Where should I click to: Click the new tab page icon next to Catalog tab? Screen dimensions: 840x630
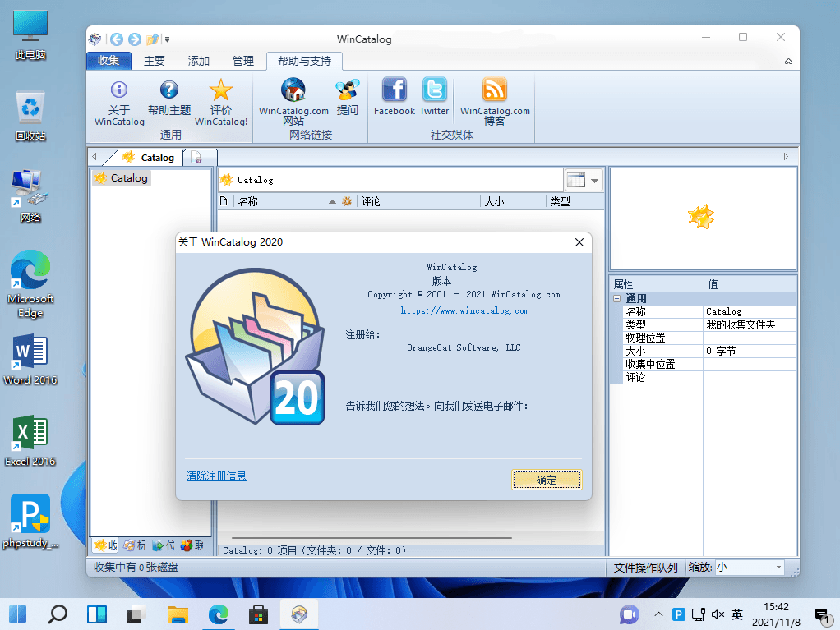(196, 158)
